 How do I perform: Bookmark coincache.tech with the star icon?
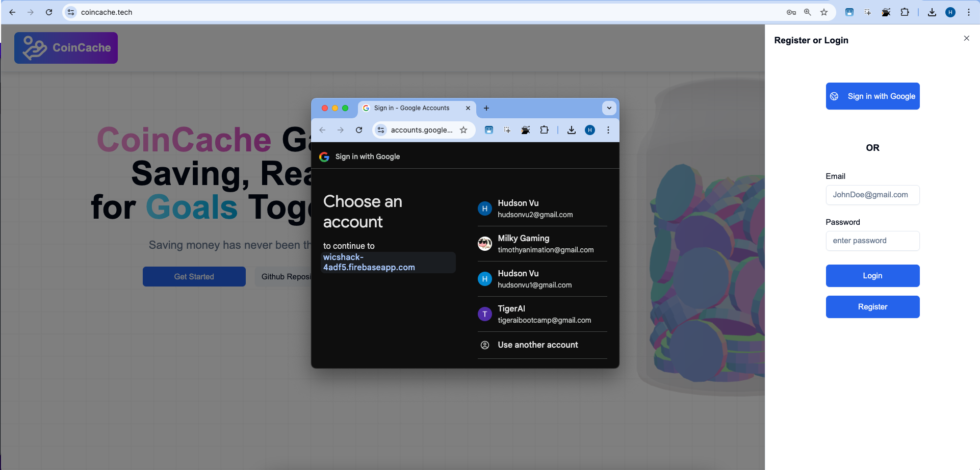pos(824,12)
